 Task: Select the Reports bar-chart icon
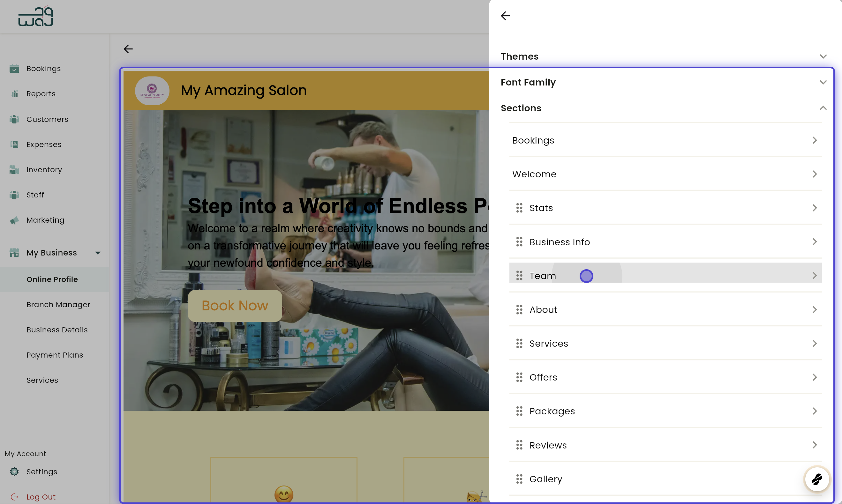14,94
